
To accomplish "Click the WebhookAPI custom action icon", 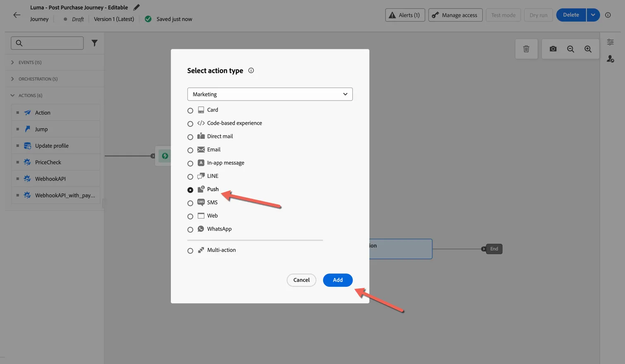I will 27,179.
